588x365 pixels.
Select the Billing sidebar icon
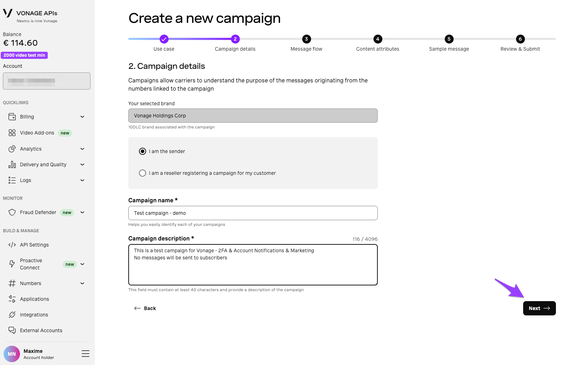tap(12, 116)
